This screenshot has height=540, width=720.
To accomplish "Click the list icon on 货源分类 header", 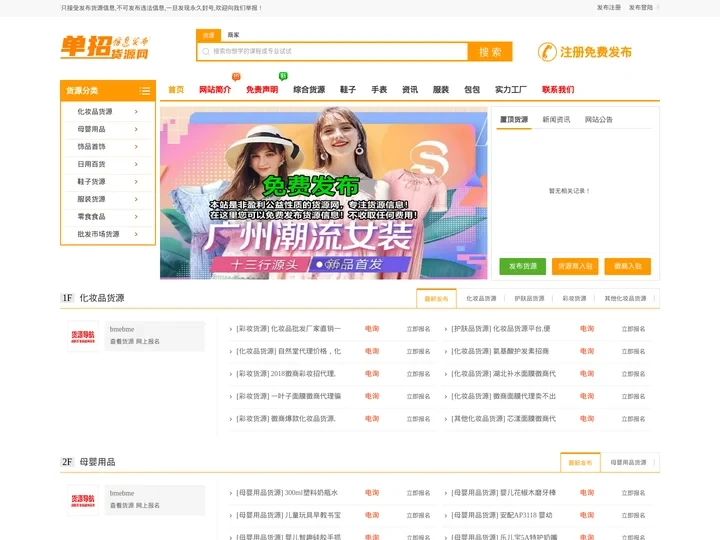I will [145, 91].
